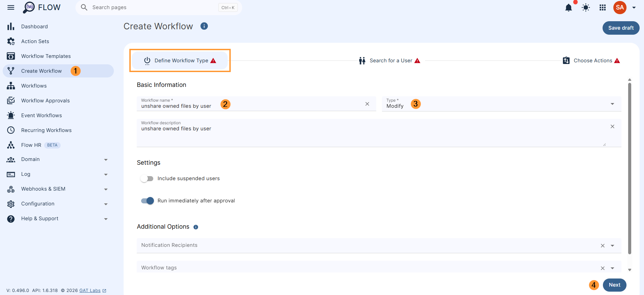Image resolution: width=644 pixels, height=295 pixels.
Task: Click the Workflows hierarchy icon
Action: coord(11,86)
